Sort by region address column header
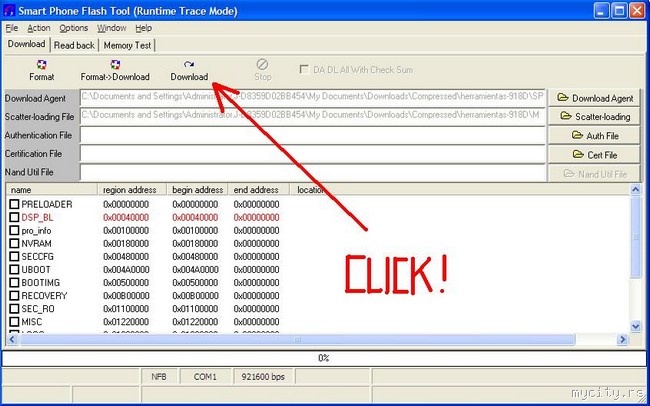Viewport: 650px width, 406px height. pyautogui.click(x=132, y=190)
